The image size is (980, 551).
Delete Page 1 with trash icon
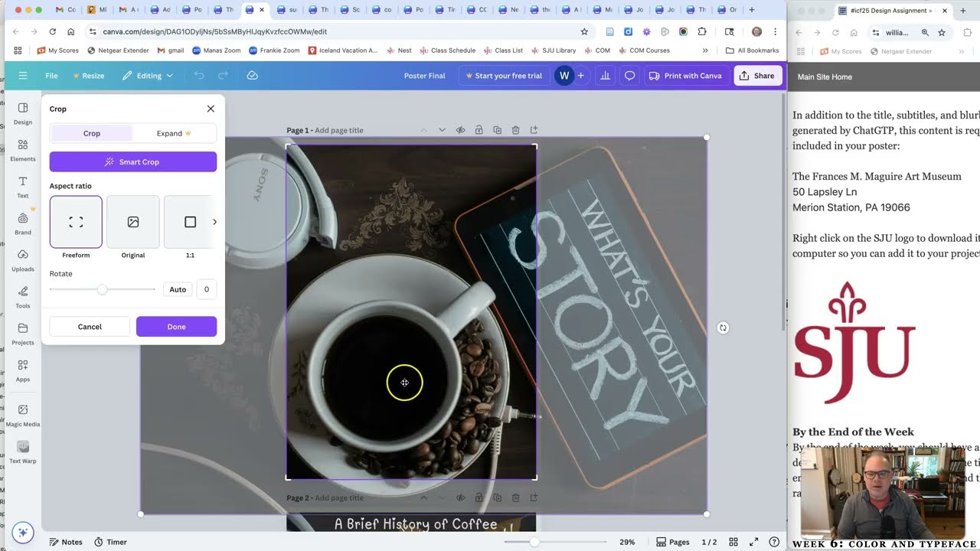515,130
